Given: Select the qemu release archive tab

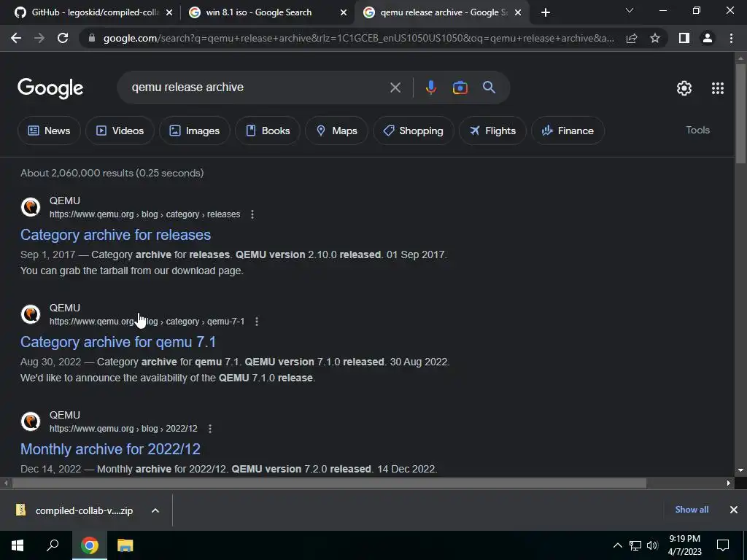Looking at the screenshot, I should pos(443,12).
